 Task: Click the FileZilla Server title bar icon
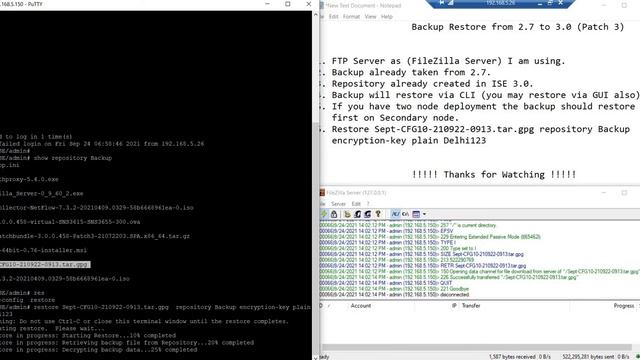(x=322, y=193)
